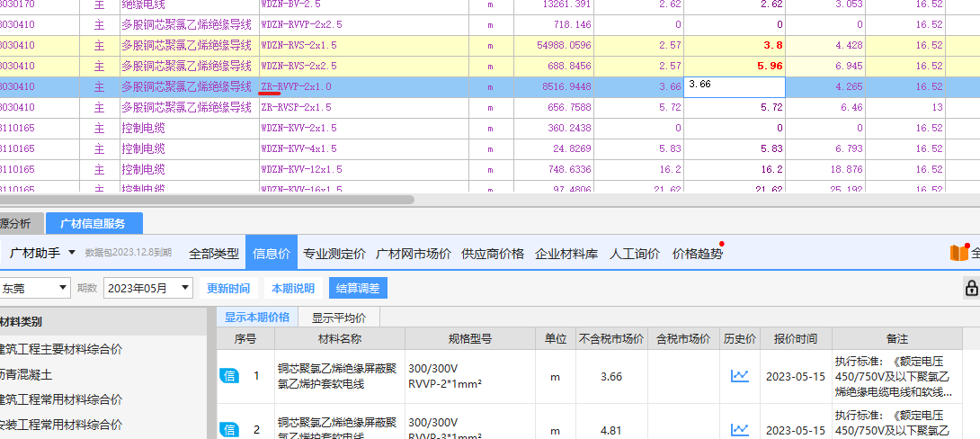Select the 显示本期价格 tab

point(257,317)
